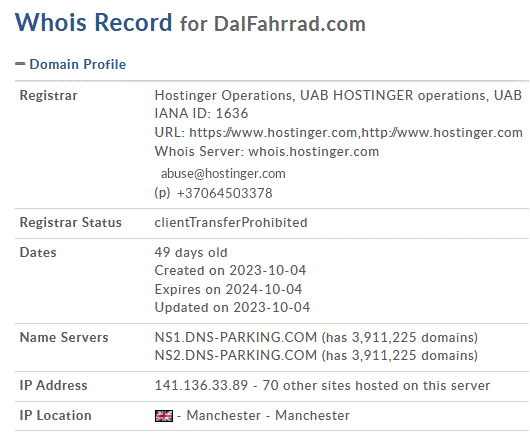The image size is (530, 437).
Task: Click the whois.hostinger.com server text
Action: [314, 151]
